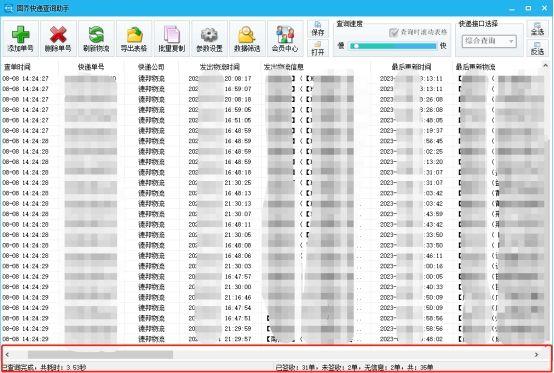The image size is (554, 373).
Task: Sort by 发出物流时间 column header
Action: pos(219,67)
